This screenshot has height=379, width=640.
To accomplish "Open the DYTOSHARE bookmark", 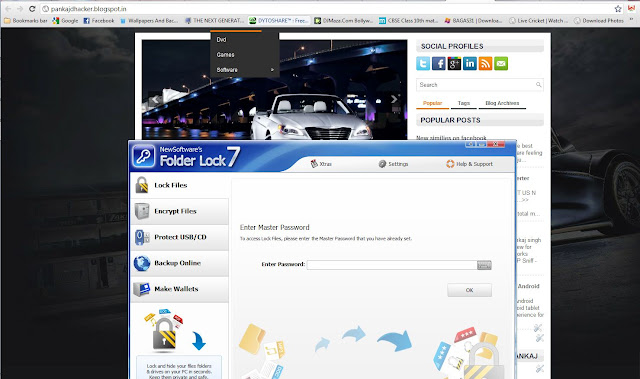I will tap(279, 20).
